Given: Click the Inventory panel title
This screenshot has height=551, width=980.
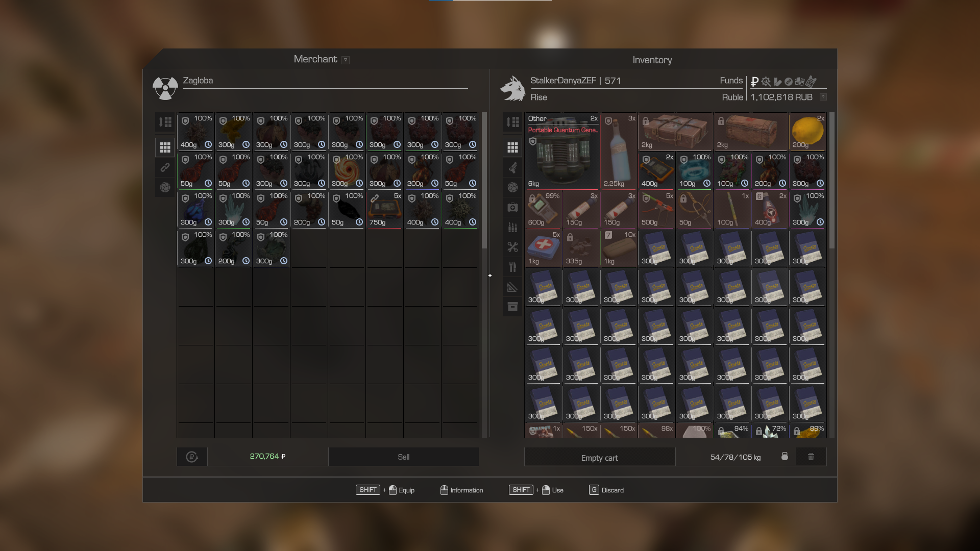Looking at the screenshot, I should [x=652, y=60].
